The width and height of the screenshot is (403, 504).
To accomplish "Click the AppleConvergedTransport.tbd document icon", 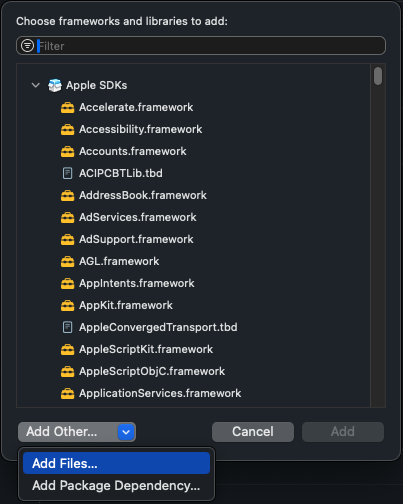I will pyautogui.click(x=68, y=327).
